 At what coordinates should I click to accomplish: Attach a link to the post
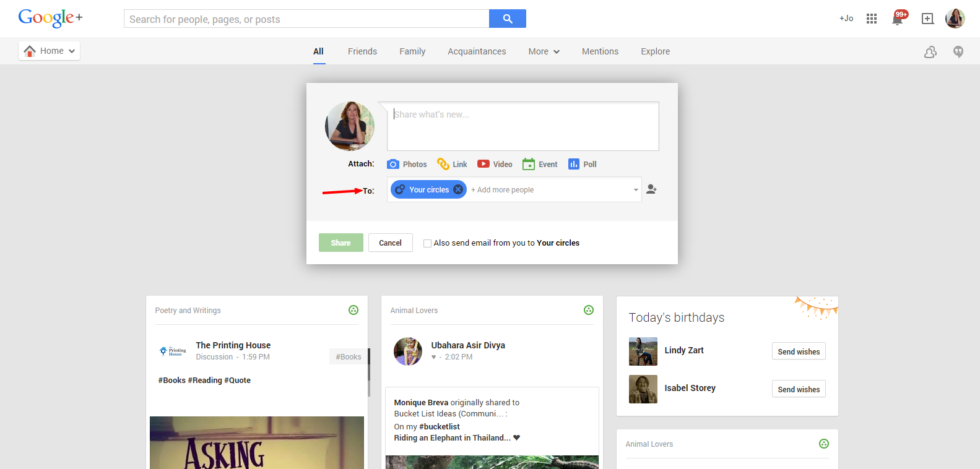pyautogui.click(x=443, y=164)
